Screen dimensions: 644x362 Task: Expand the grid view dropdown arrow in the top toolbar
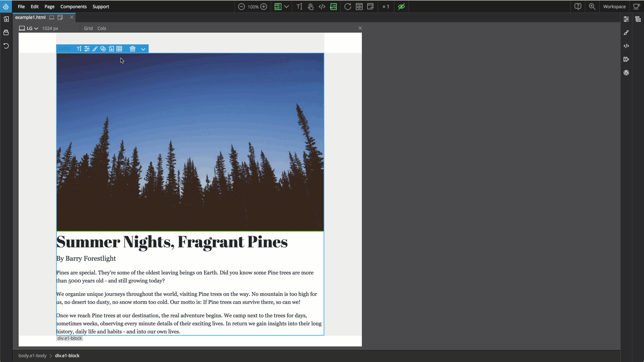[287, 6]
